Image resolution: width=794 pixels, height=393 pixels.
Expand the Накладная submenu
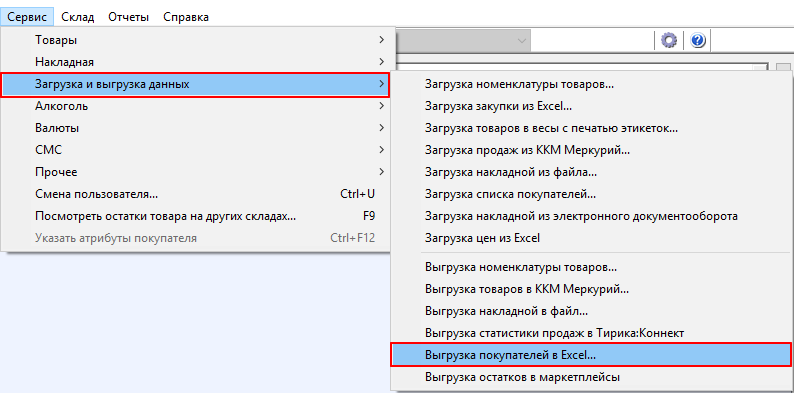(195, 62)
